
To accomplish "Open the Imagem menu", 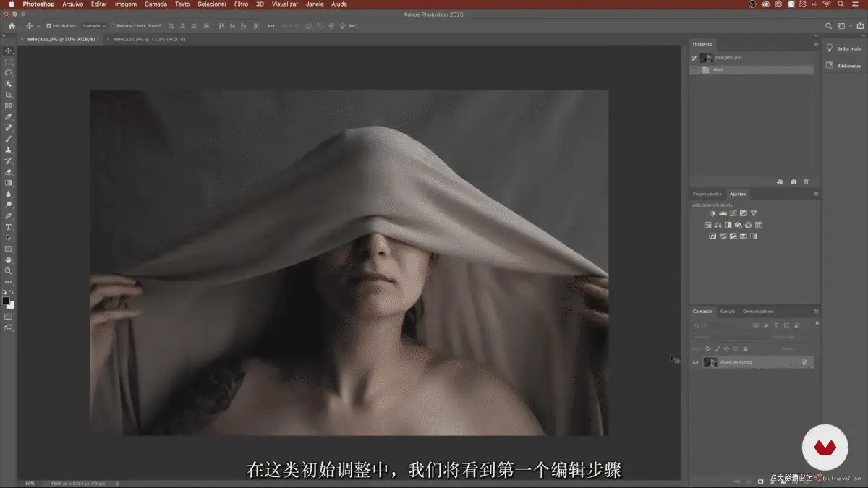I will (126, 4).
